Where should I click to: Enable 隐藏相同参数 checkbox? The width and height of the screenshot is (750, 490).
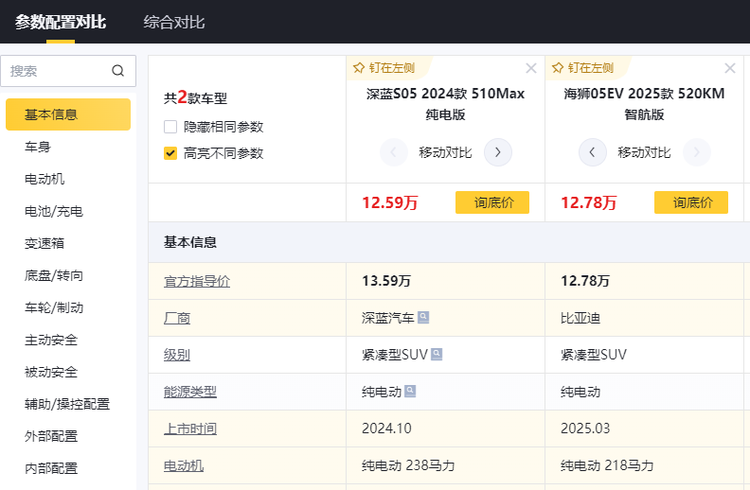(171, 127)
